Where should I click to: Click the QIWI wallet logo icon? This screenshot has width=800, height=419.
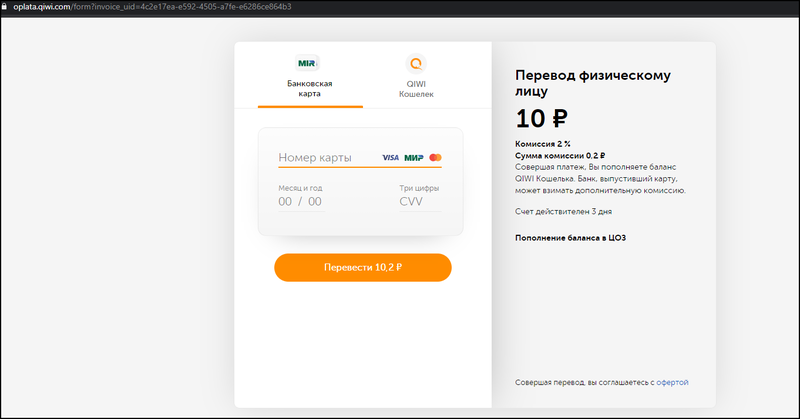416,64
